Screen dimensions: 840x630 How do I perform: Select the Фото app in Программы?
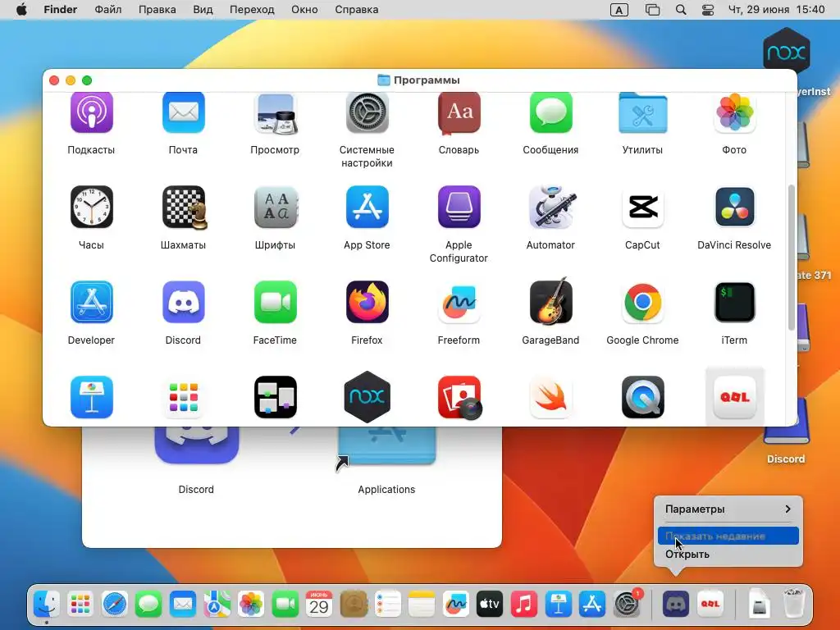point(734,112)
